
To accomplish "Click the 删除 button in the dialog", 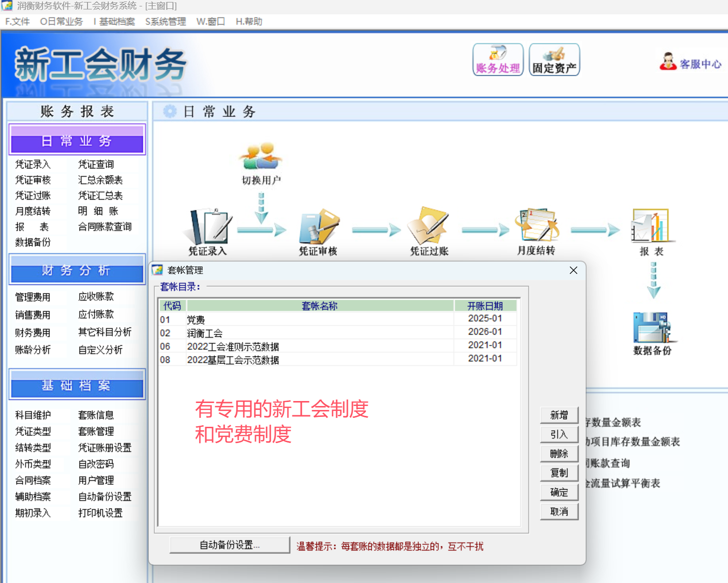I will [x=559, y=454].
